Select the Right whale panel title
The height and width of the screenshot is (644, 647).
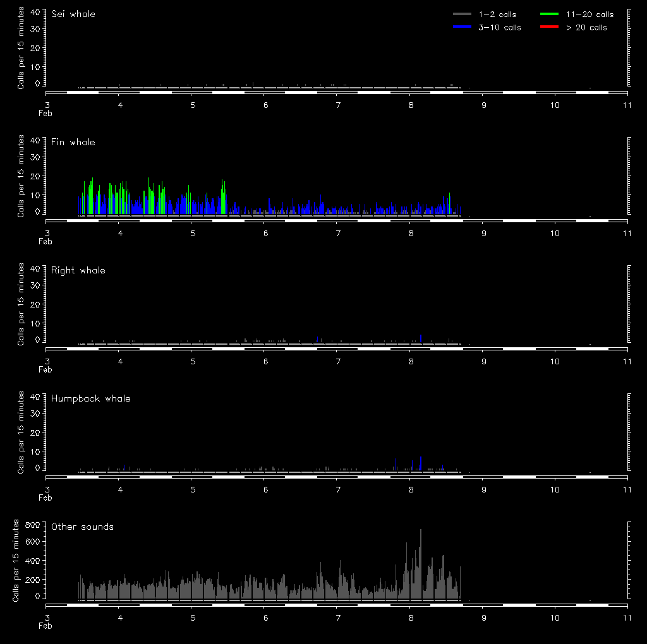pos(78,270)
